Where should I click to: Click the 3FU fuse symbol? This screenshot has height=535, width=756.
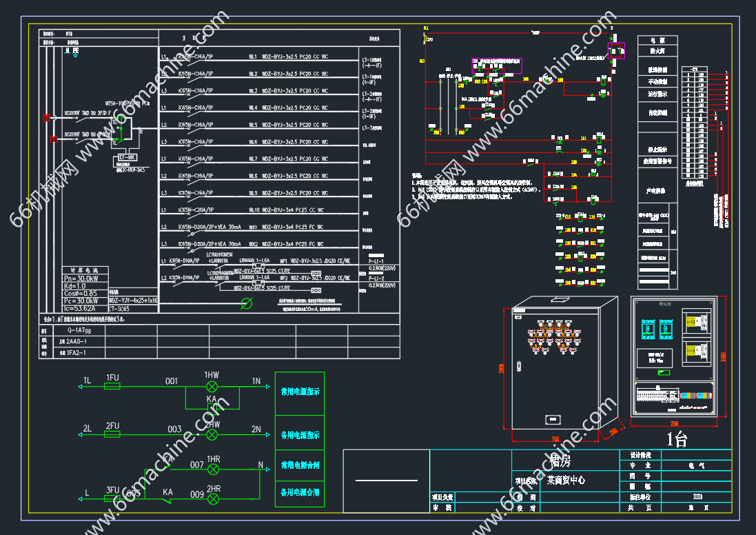tap(112, 498)
